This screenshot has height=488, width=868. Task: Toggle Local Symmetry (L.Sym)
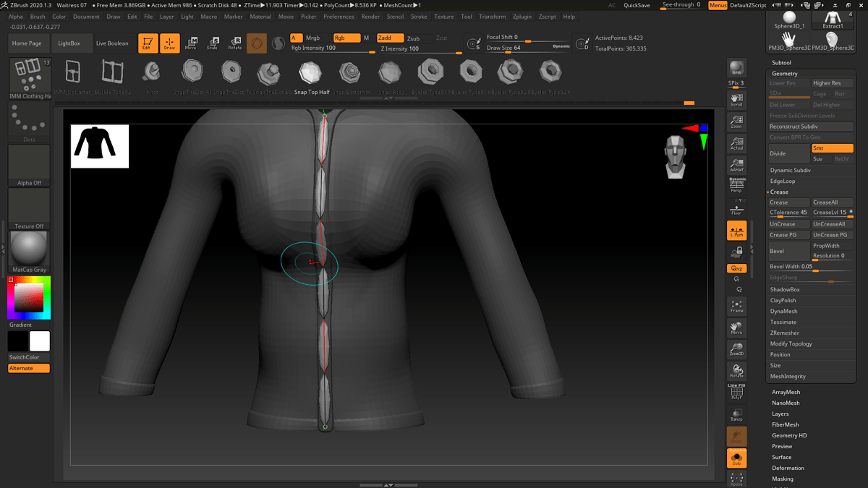click(x=736, y=231)
